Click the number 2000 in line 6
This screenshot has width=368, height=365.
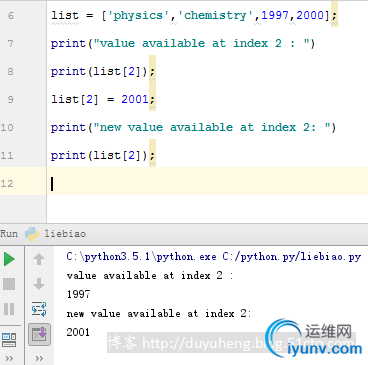(310, 15)
